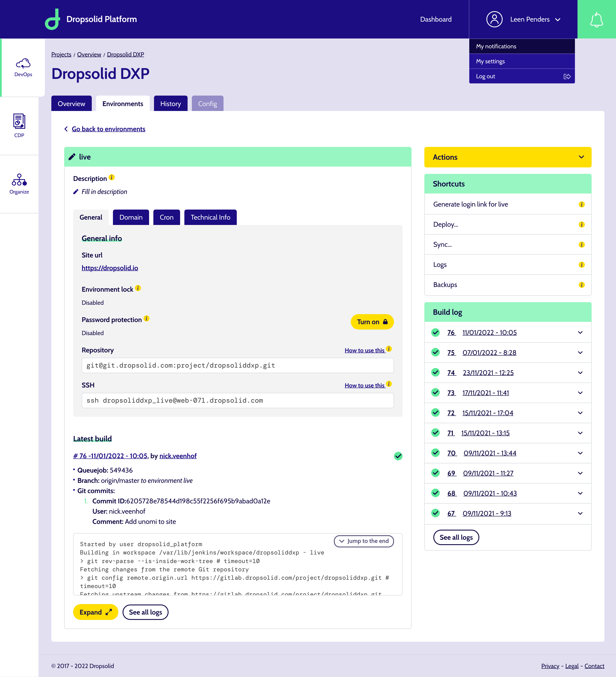Switch to the History tab

[x=170, y=103]
